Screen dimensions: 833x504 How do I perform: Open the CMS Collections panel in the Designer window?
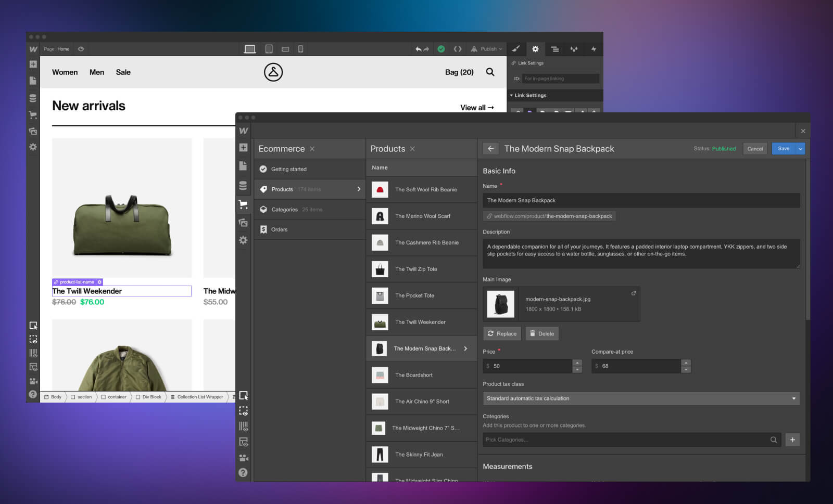[33, 98]
